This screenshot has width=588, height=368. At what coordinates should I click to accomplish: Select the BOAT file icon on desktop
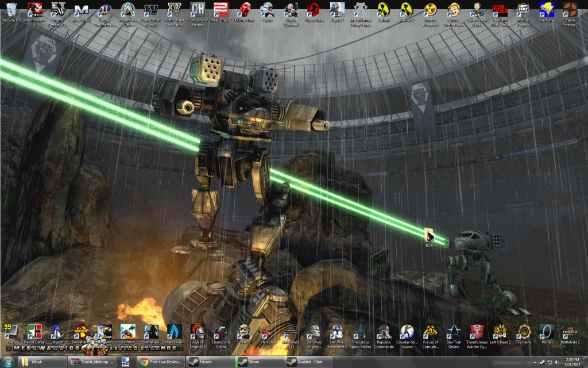430,236
